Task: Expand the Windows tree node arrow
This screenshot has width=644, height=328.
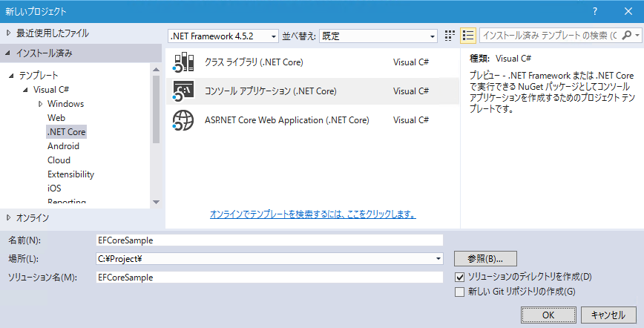Action: [x=40, y=104]
